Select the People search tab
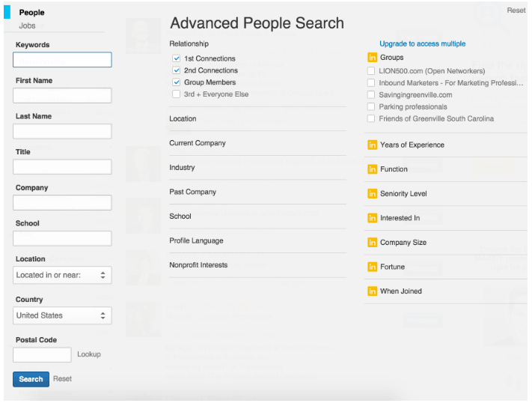The image size is (532, 403). pos(31,13)
